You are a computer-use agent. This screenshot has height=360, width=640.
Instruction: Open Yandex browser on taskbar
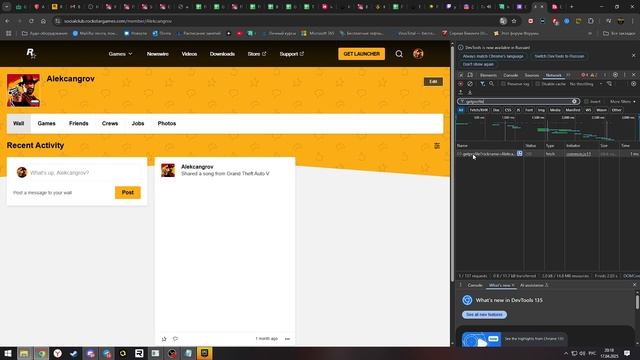coord(58,353)
